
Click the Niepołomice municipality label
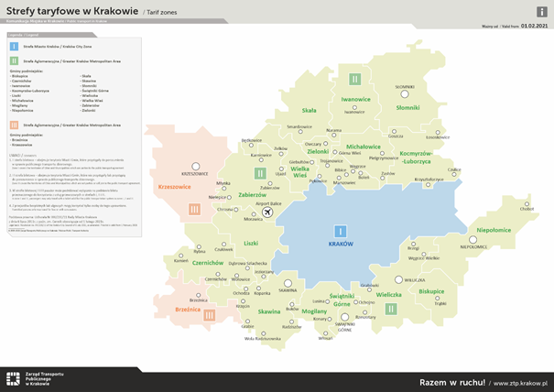(500, 230)
